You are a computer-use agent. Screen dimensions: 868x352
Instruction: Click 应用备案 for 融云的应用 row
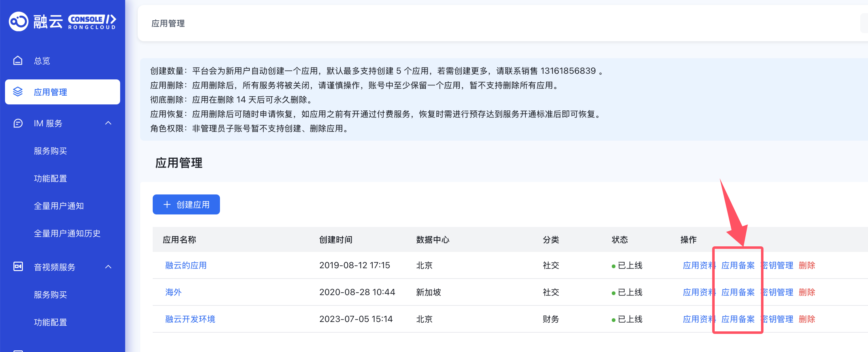pyautogui.click(x=738, y=265)
